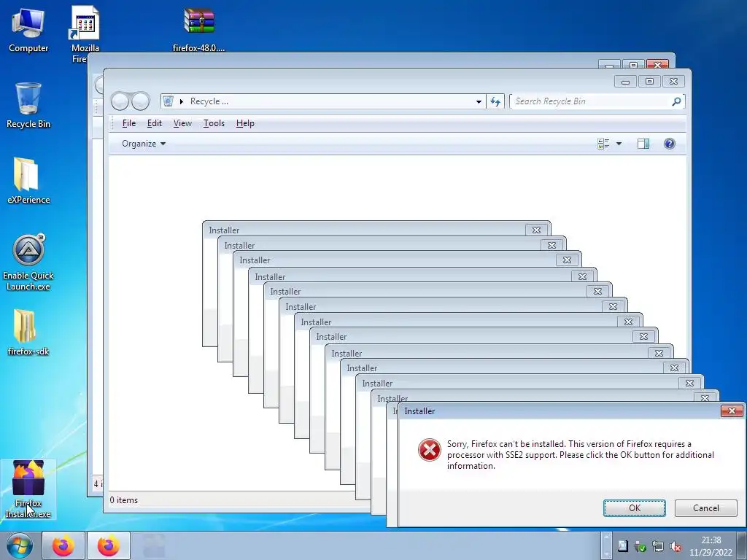Screen dimensions: 747x560
Task: Open the Edit menu
Action: 155,123
